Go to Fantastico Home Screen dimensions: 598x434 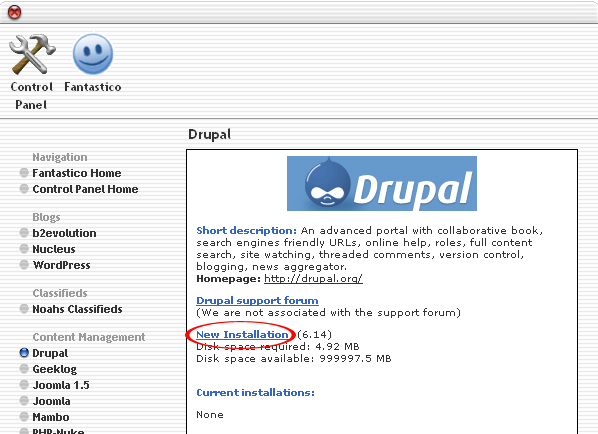tap(77, 173)
